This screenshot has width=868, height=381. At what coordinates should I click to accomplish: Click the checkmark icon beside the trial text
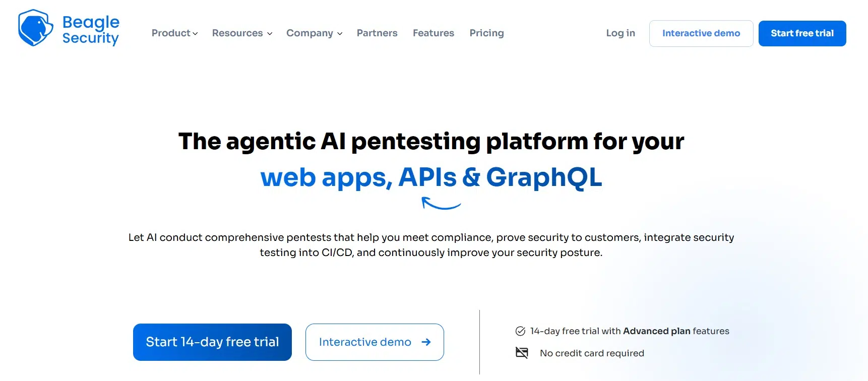tap(520, 331)
